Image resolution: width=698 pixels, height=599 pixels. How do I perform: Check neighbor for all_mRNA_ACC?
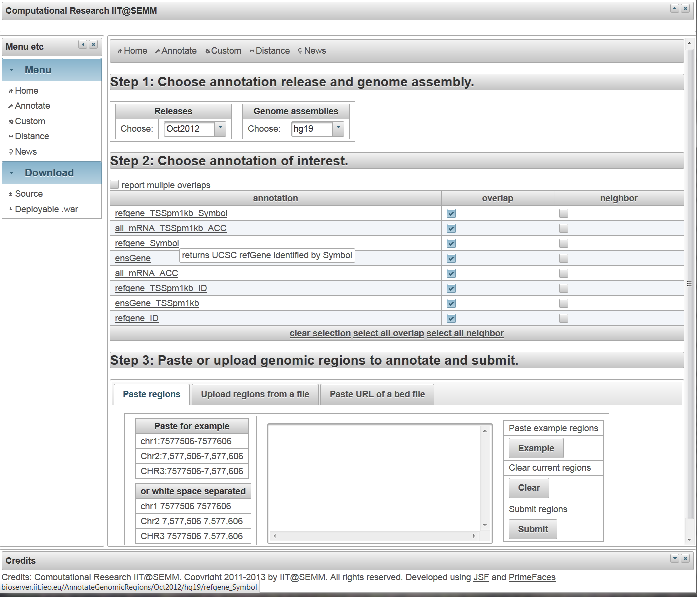(564, 273)
